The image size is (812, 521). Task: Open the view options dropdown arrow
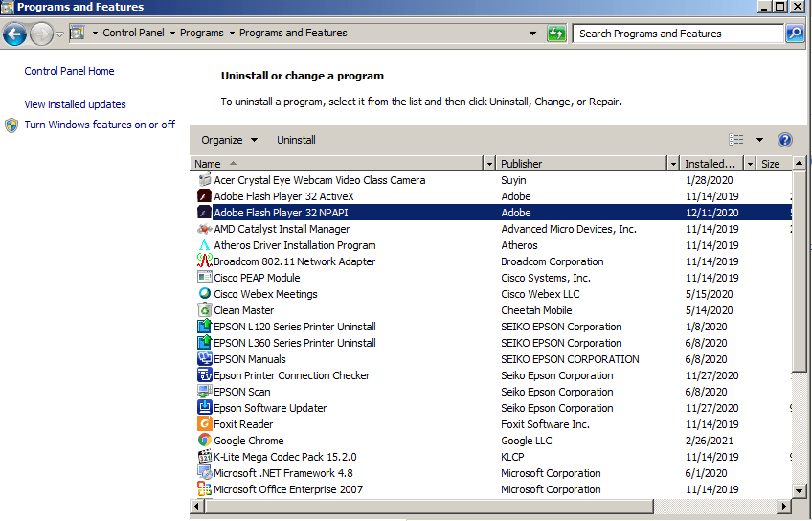(759, 140)
